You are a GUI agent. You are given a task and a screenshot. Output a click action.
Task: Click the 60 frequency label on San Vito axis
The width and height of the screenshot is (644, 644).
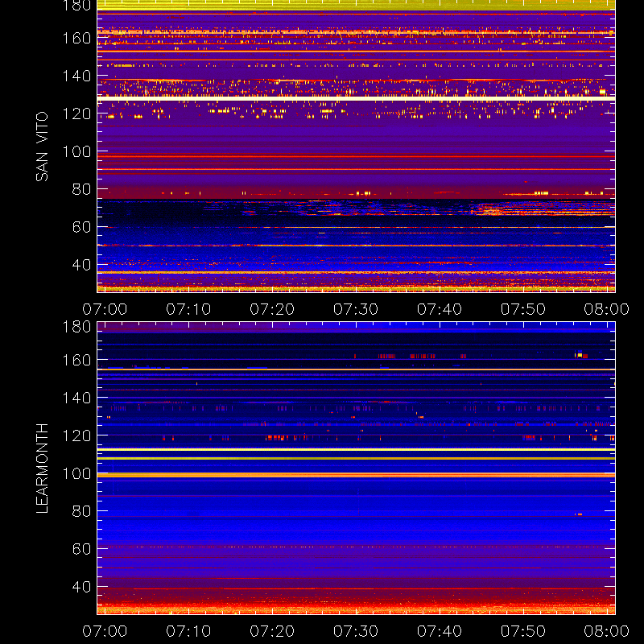(x=81, y=227)
